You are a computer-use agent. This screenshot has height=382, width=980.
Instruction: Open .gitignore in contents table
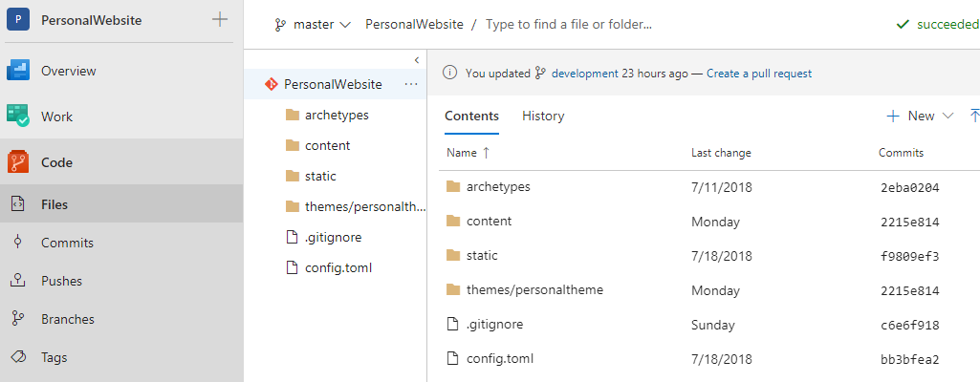point(494,324)
